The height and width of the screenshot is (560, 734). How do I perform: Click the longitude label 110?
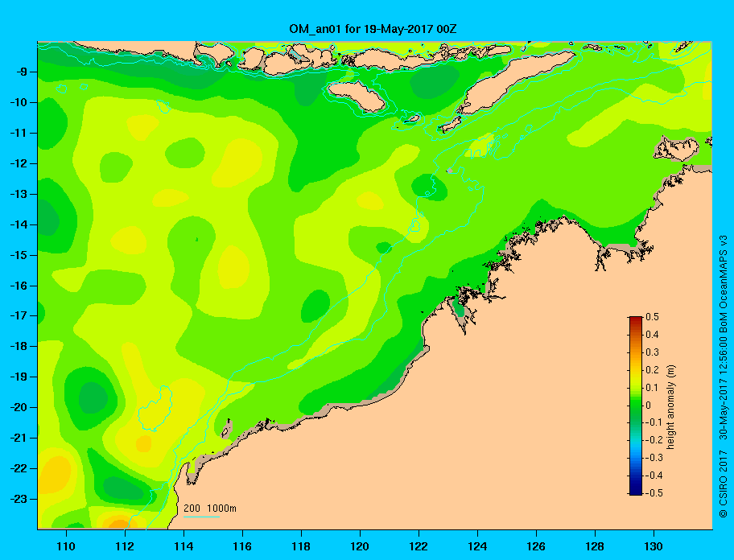point(66,546)
